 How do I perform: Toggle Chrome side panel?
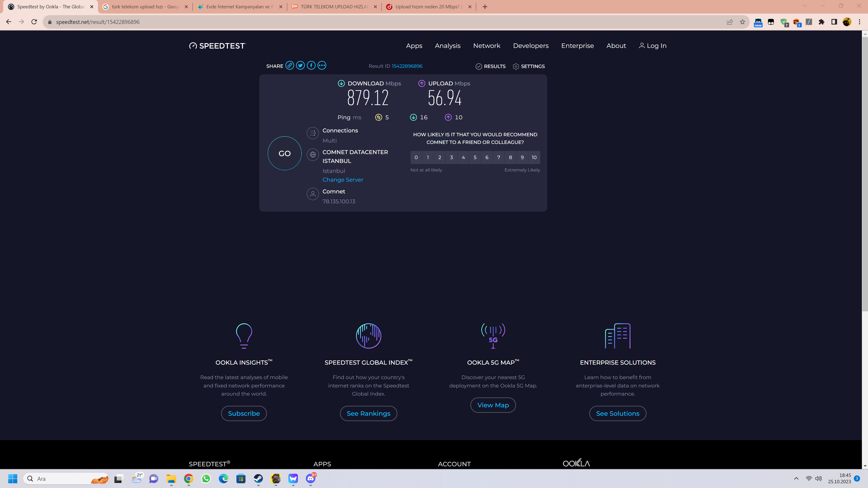834,22
